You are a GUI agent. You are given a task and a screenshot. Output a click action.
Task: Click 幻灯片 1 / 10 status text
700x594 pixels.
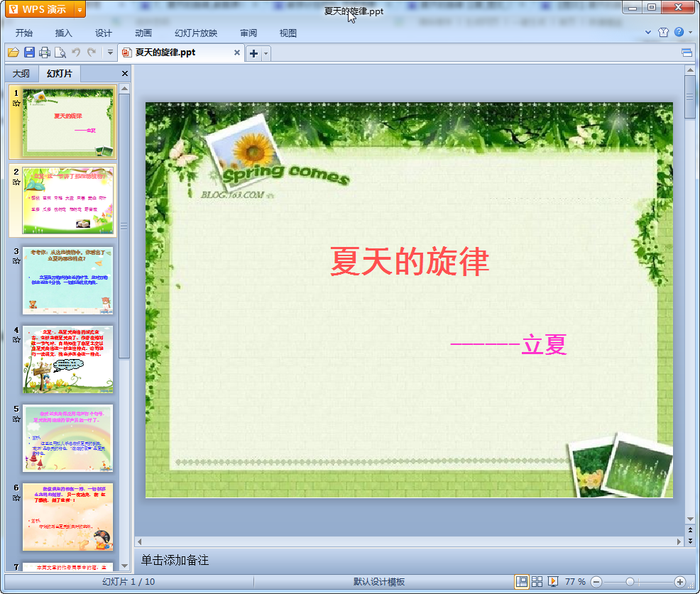tap(128, 581)
